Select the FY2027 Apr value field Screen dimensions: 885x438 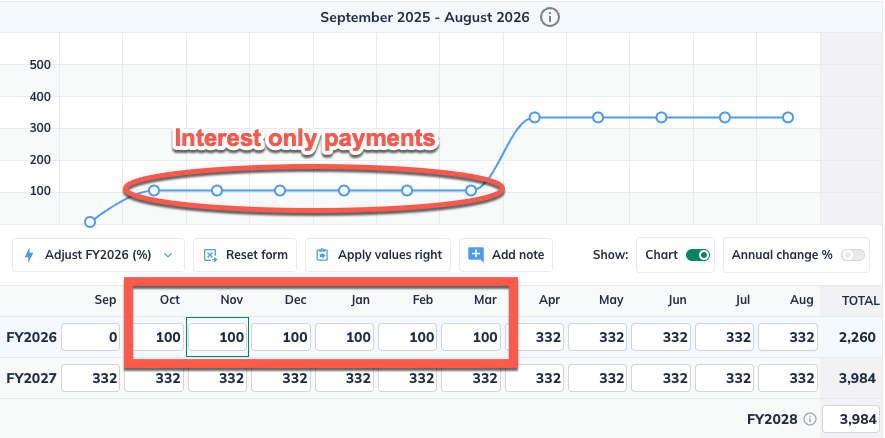[534, 378]
